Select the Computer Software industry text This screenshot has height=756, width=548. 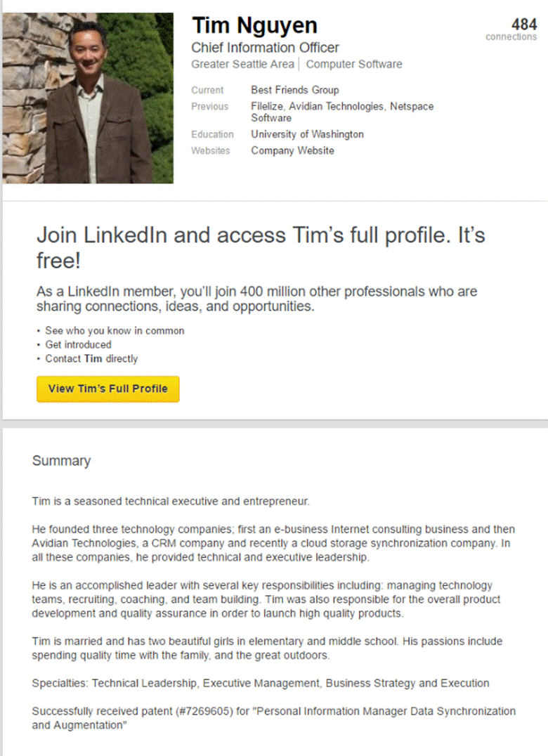coord(354,64)
